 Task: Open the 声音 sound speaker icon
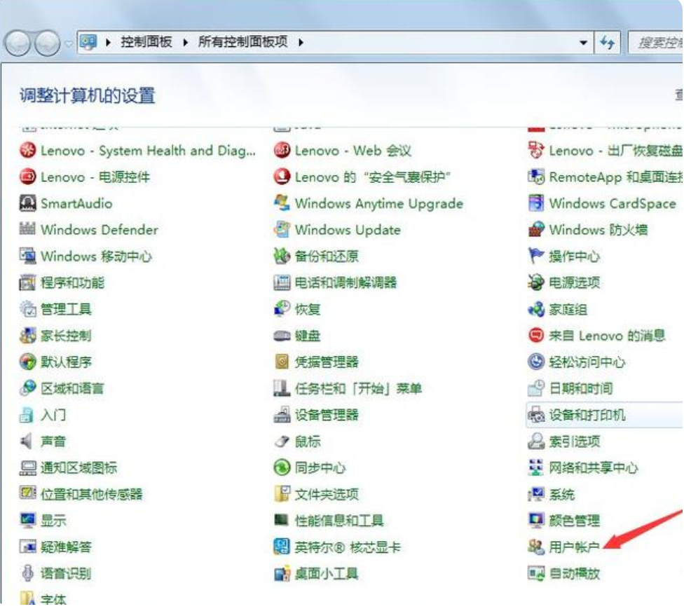click(28, 442)
